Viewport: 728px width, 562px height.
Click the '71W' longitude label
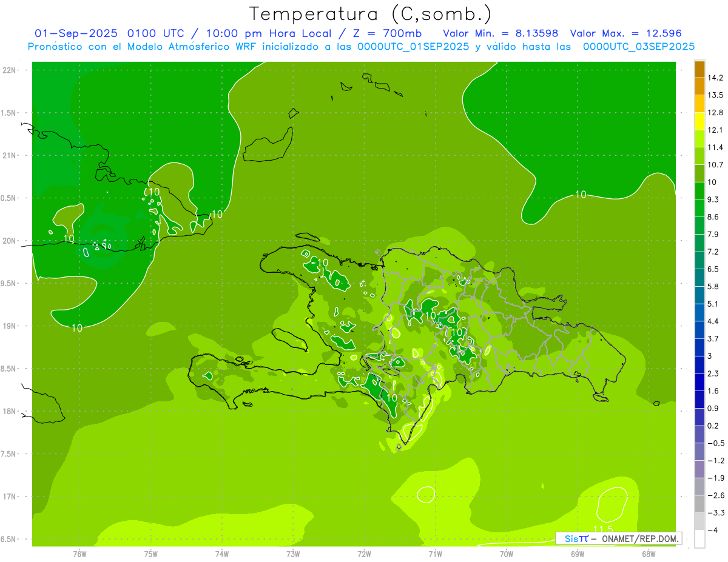(x=435, y=554)
